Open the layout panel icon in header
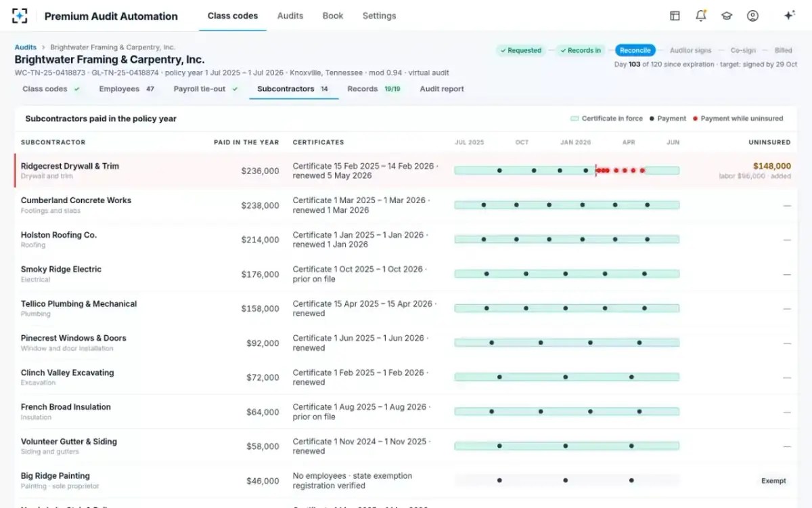The height and width of the screenshot is (508, 812). pos(675,16)
